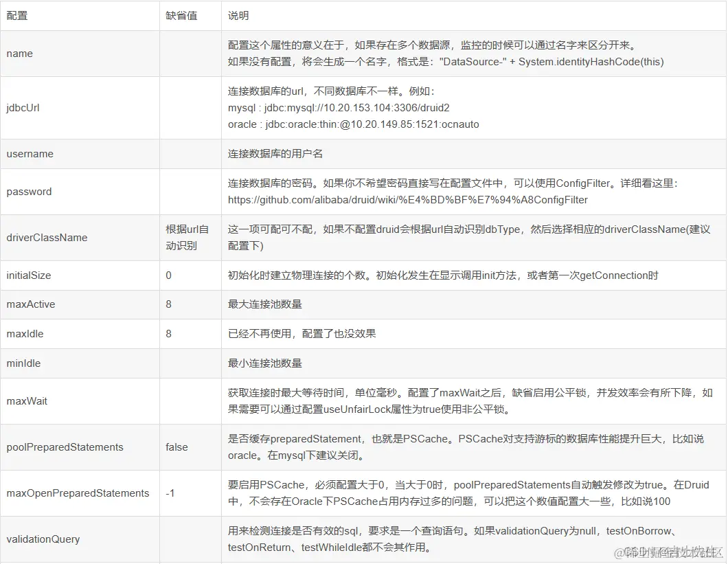Select the 'minIdle' config cell
Image resolution: width=728 pixels, height=564 pixels.
point(80,363)
